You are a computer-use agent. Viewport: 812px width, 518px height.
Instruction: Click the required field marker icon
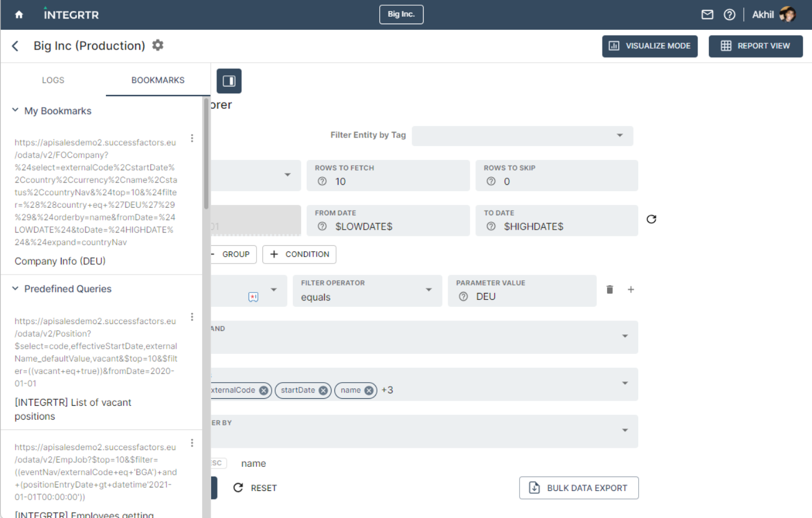(253, 297)
